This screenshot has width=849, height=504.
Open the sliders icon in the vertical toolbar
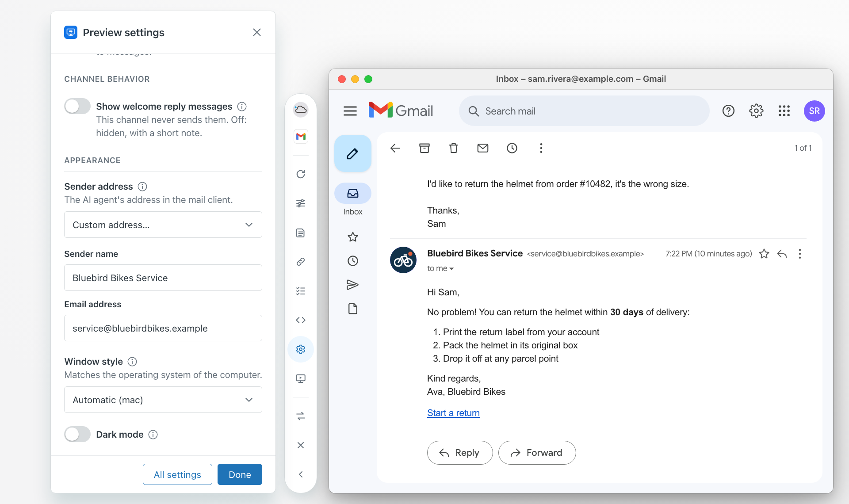click(x=301, y=203)
